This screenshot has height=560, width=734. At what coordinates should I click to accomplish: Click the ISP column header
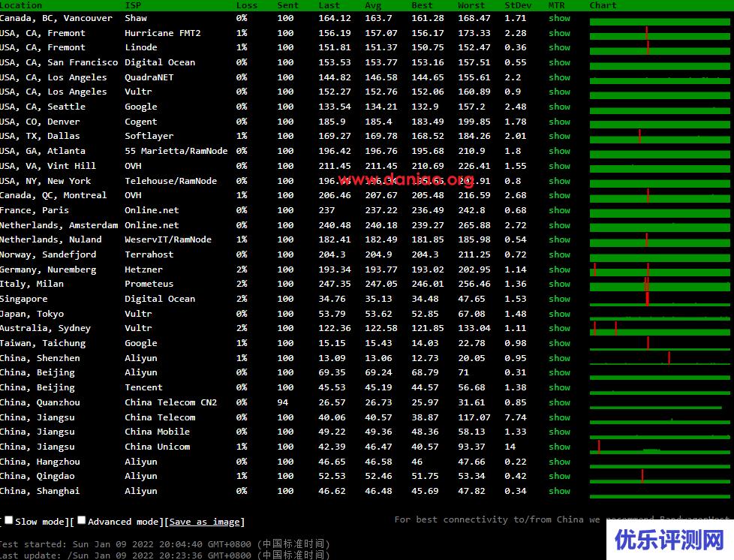[x=133, y=5]
